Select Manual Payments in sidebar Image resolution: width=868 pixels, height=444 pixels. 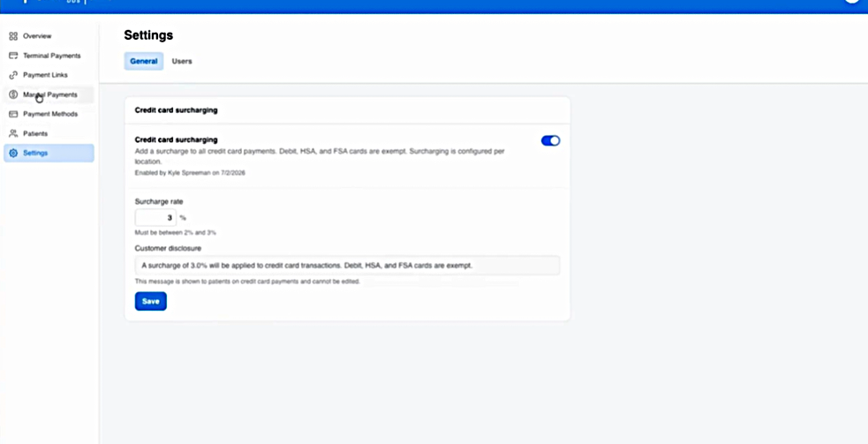click(x=49, y=94)
